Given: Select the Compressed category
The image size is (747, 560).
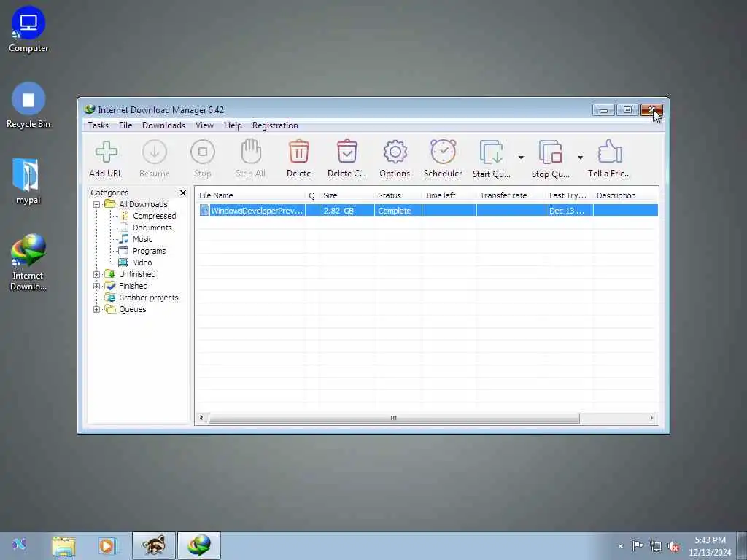Looking at the screenshot, I should (154, 216).
